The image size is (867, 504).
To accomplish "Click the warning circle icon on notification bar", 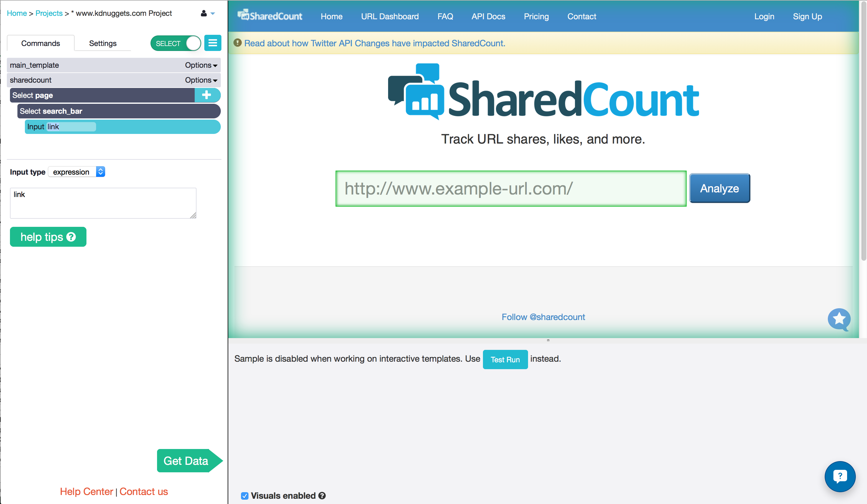I will 238,43.
